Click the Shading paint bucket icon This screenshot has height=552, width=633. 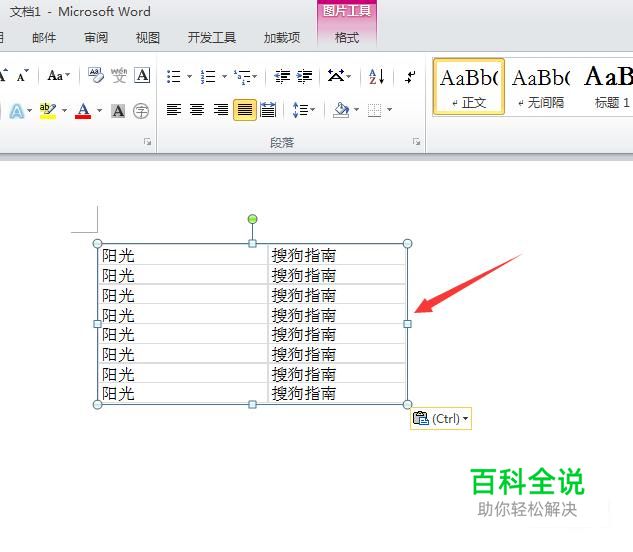coord(341,110)
